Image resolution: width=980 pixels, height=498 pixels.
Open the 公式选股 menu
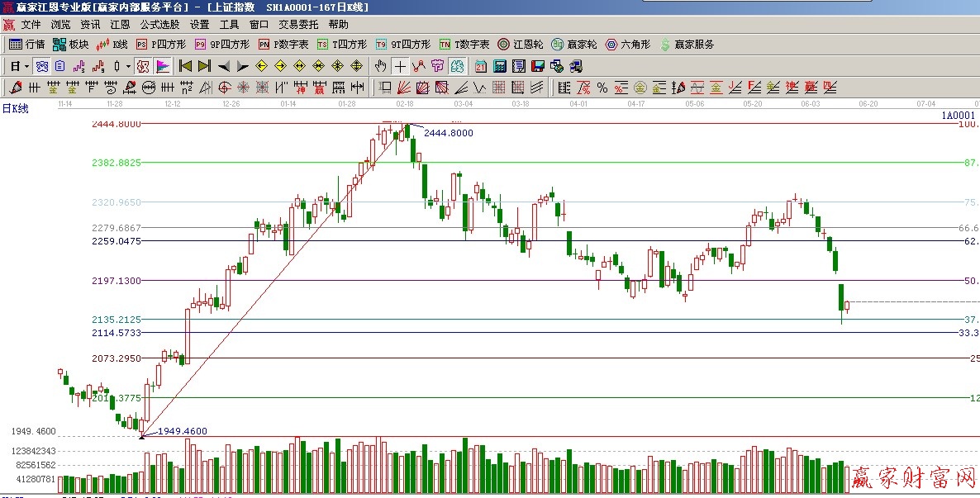(x=159, y=25)
